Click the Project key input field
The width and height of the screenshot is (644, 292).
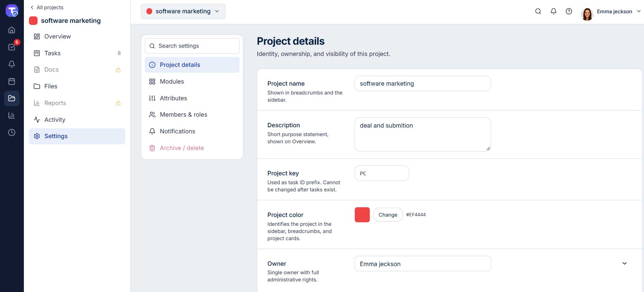pos(382,173)
